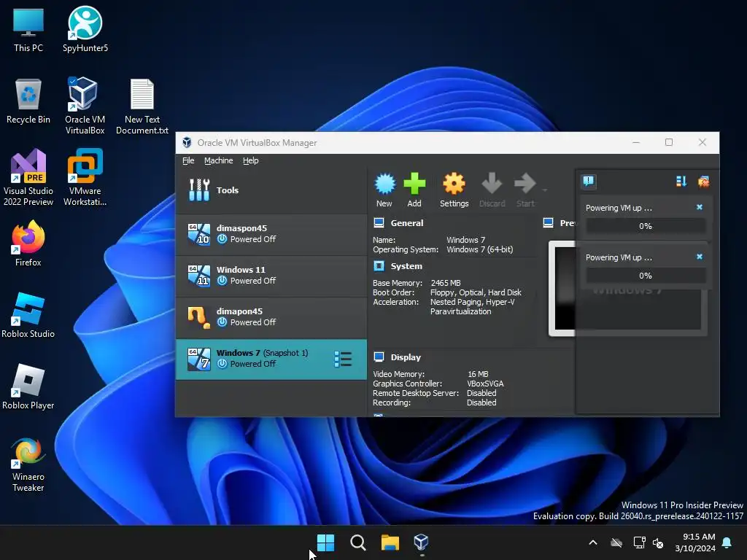The height and width of the screenshot is (560, 747).
Task: Click Video Memory value 16 MB
Action: pos(478,374)
